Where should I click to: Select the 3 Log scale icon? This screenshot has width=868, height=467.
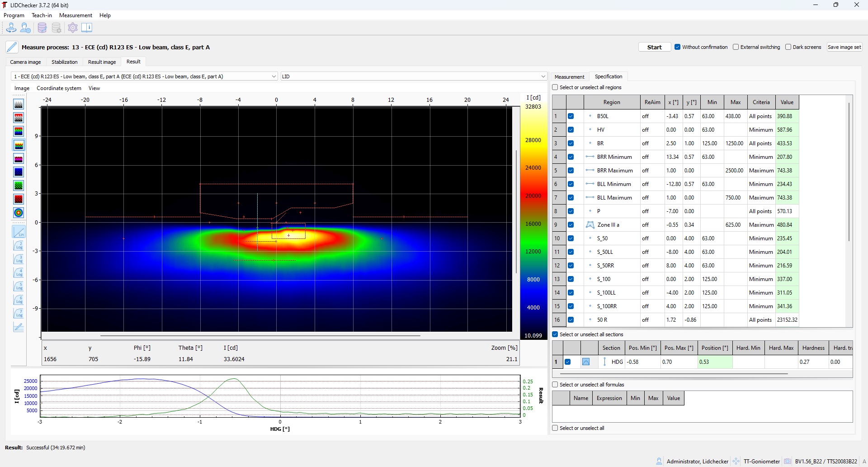[19, 259]
